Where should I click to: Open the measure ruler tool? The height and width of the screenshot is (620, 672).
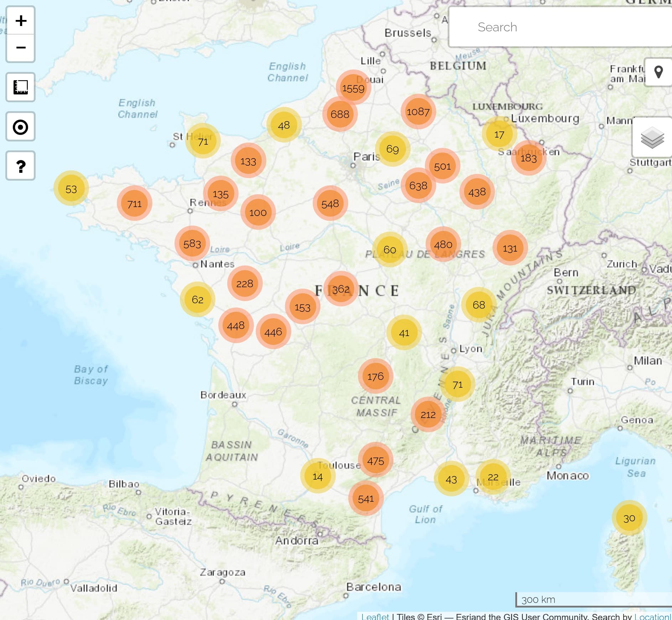coord(21,87)
